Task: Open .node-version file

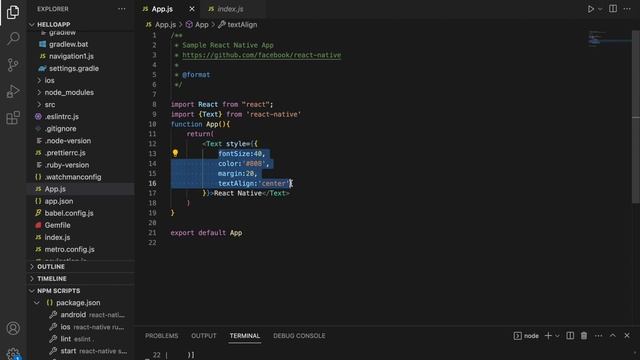Action: tap(81, 140)
